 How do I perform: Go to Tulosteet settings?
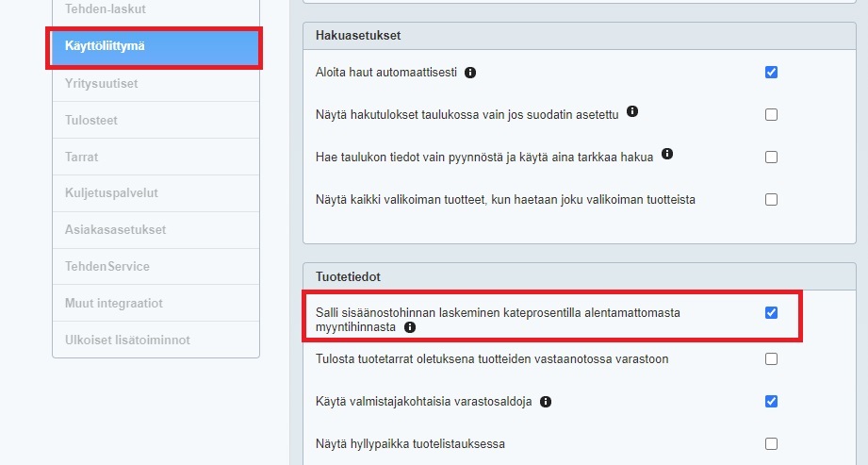[91, 120]
